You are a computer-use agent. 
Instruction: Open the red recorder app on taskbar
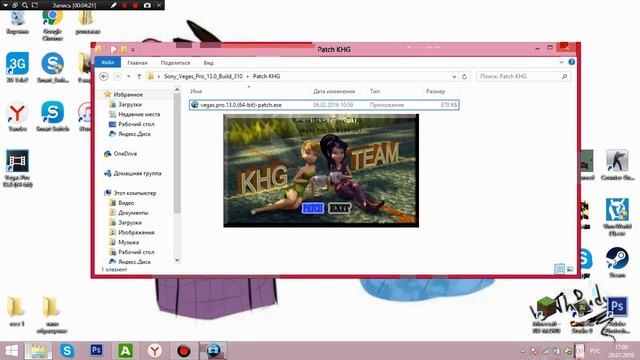coord(184,351)
